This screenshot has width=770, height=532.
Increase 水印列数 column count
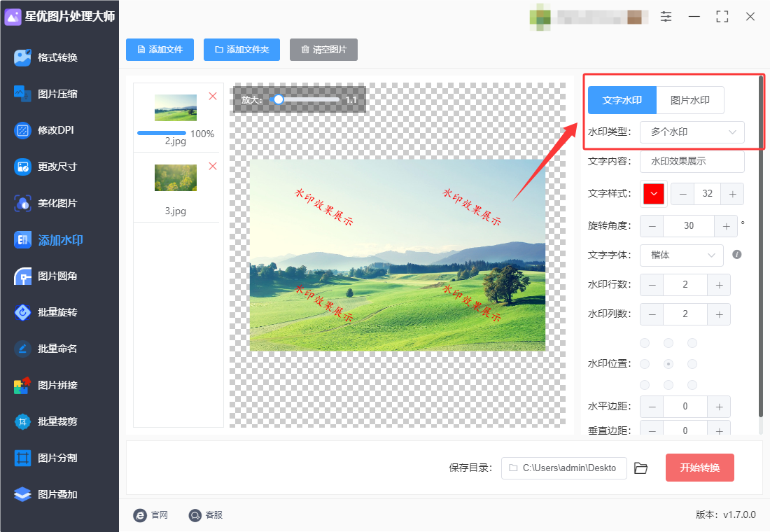point(719,314)
